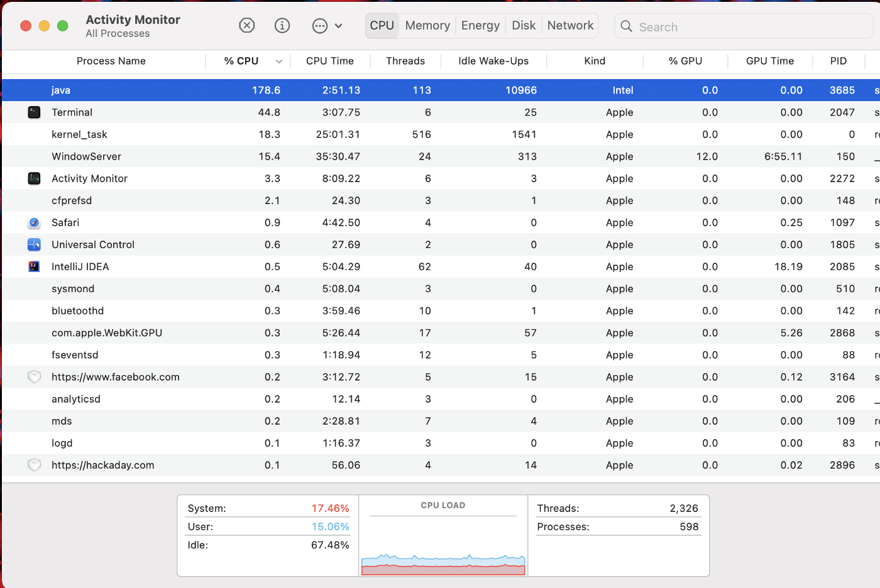Sort by Threads column header
Viewport: 880px width, 588px height.
click(405, 61)
